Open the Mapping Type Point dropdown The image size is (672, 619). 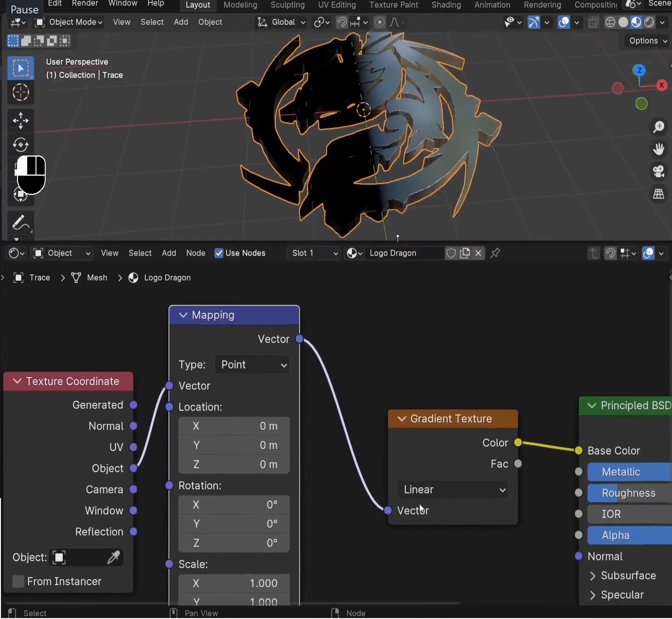point(252,364)
